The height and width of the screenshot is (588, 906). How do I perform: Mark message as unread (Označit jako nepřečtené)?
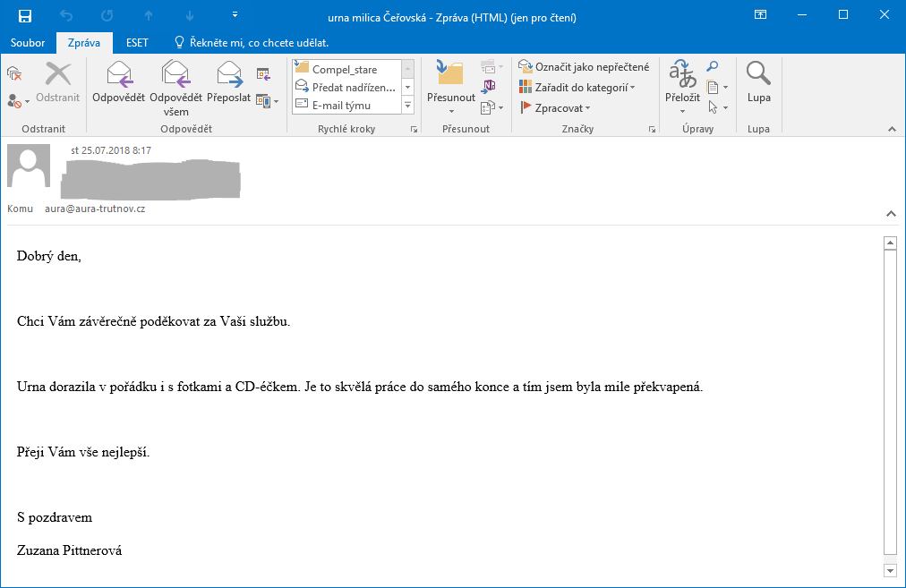click(x=584, y=67)
